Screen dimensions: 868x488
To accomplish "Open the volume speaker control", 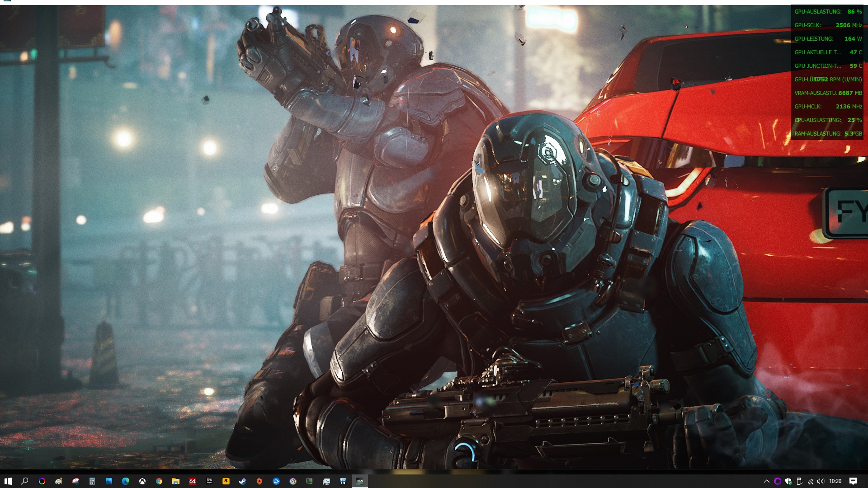I will pos(821,481).
